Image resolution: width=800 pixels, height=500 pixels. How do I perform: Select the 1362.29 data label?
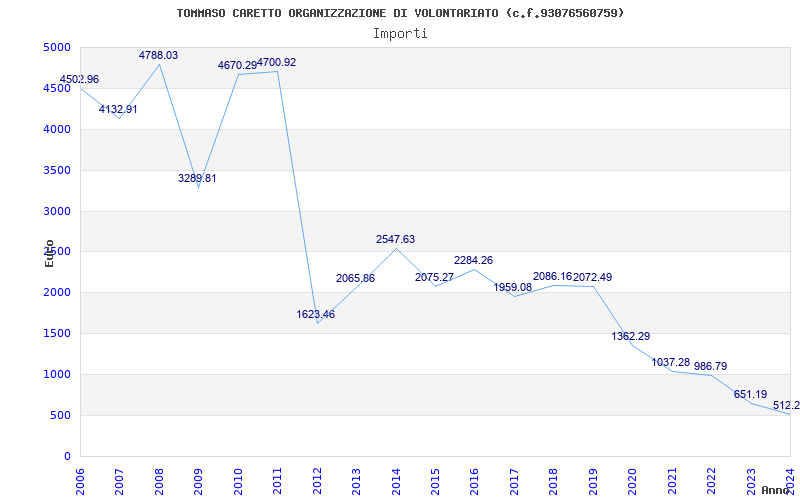[x=631, y=337]
